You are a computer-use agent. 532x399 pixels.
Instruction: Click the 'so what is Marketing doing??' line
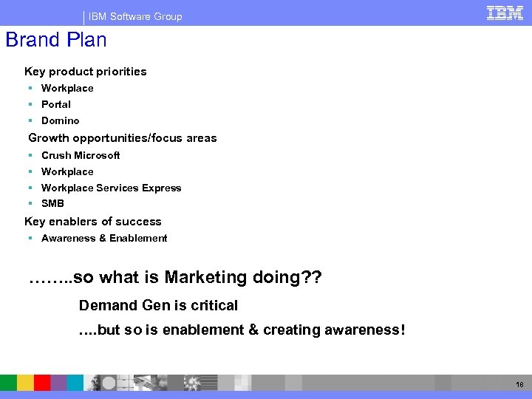(x=175, y=277)
